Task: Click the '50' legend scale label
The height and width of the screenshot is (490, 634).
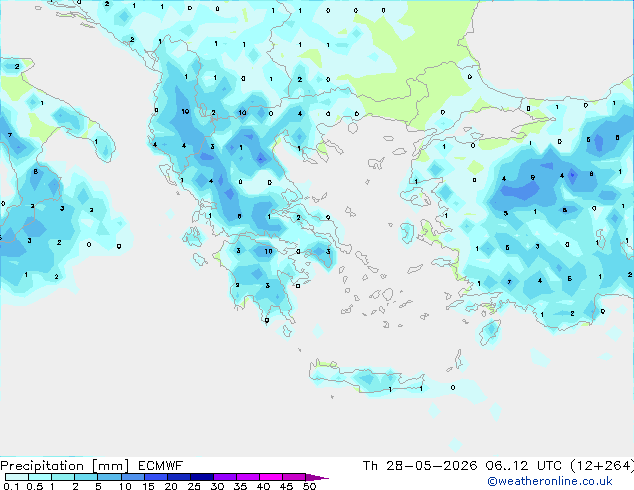Action: click(x=309, y=486)
